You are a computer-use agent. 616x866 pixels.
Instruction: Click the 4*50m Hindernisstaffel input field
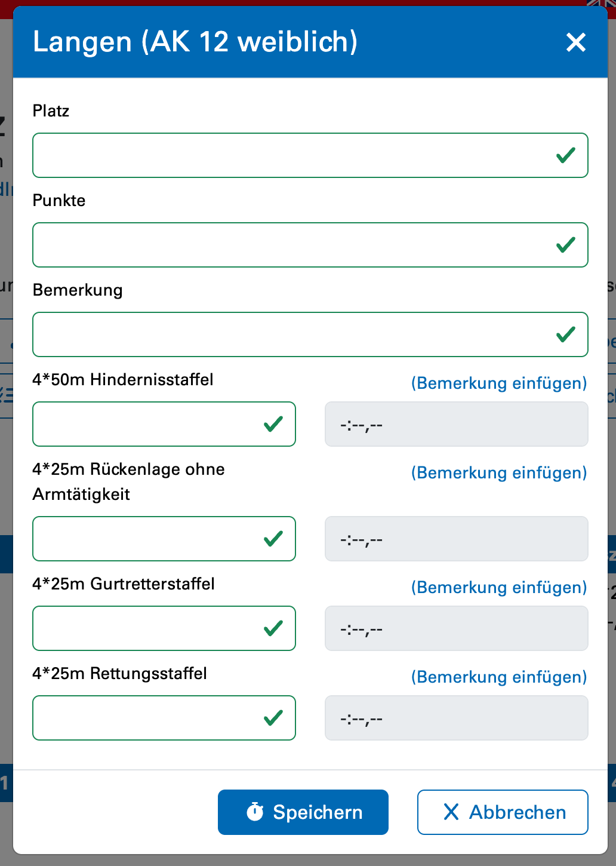click(146, 424)
